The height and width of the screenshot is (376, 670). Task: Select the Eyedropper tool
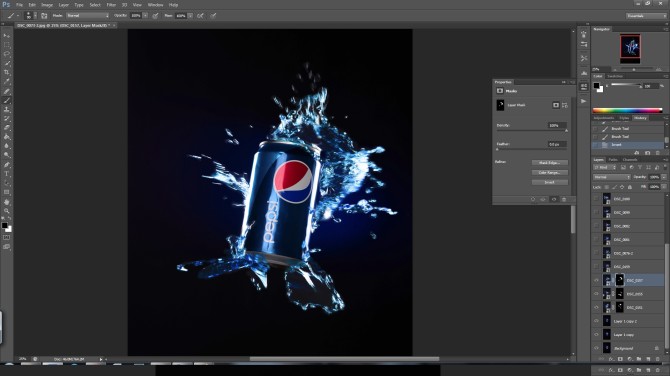point(6,82)
